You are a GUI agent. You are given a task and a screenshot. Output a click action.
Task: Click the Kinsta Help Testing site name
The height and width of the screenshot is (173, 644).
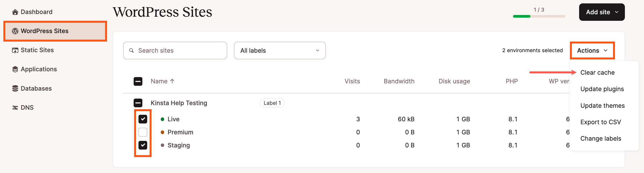179,103
